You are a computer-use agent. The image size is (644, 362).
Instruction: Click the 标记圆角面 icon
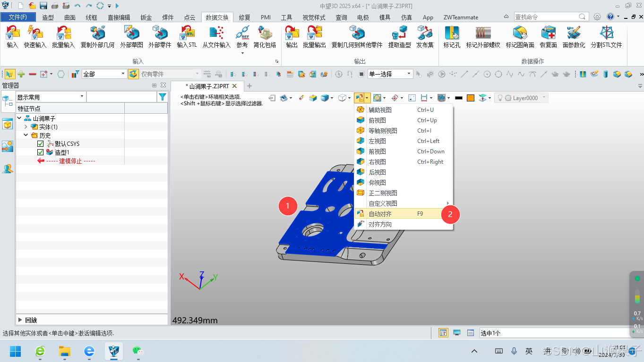(520, 33)
